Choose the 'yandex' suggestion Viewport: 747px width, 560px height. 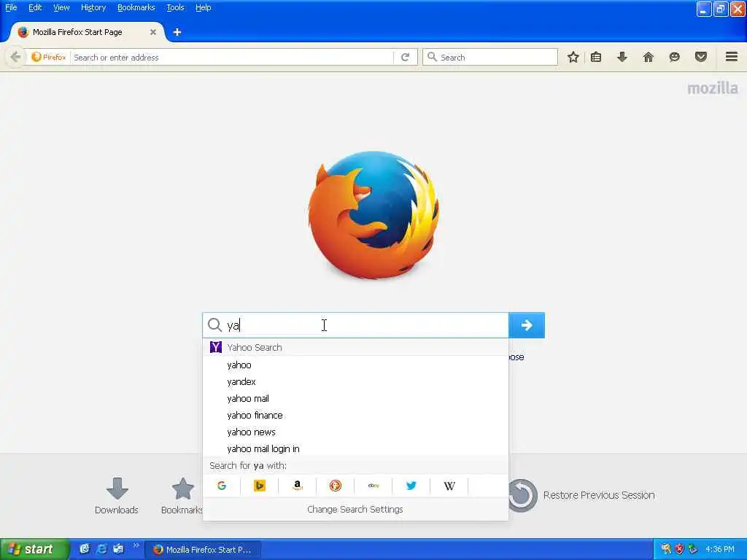pos(356,381)
